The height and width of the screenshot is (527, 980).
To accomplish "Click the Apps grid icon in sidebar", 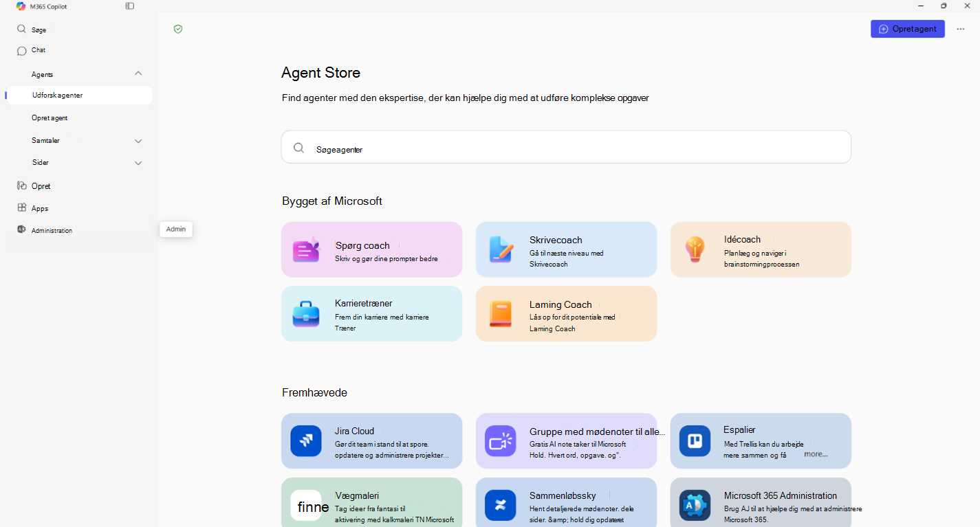I will [21, 208].
